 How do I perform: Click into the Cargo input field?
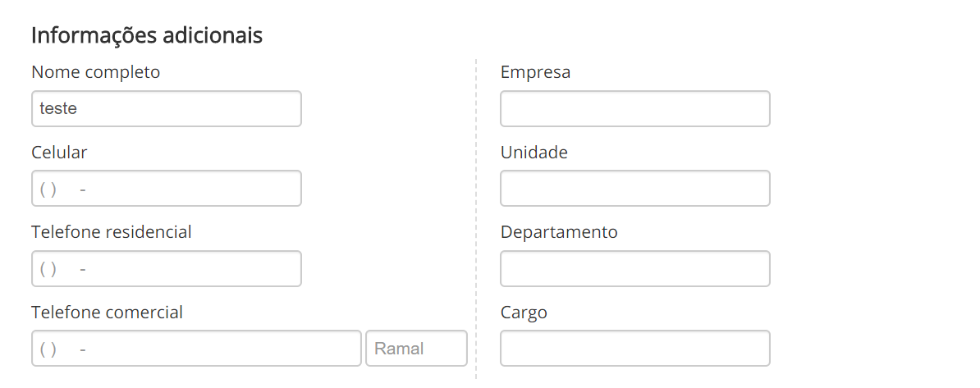(634, 349)
